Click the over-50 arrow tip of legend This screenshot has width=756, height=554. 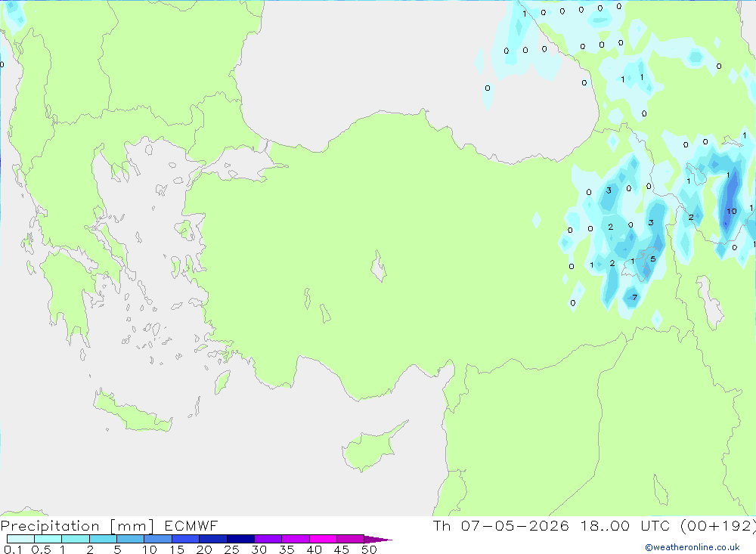[x=378, y=539]
